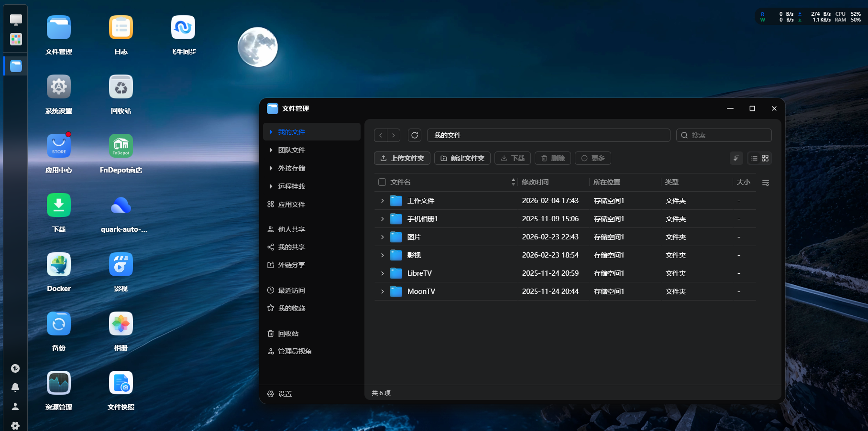Screen dimensions: 868x431
Task: Expand the 工作文件 folder row chevron
Action: tap(382, 201)
